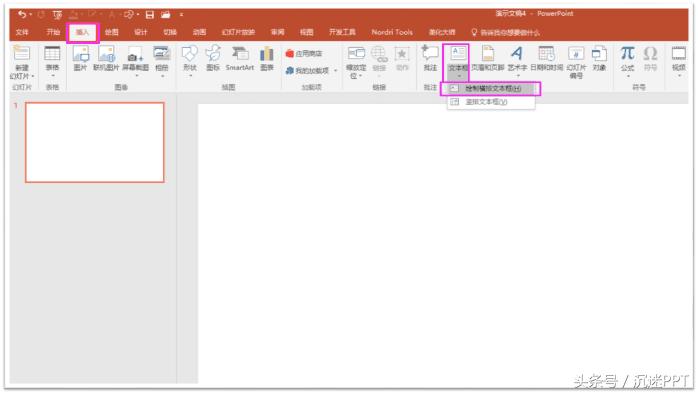This screenshot has height=394, width=698.
Task: Insert WordArt with the A icon
Action: click(517, 53)
